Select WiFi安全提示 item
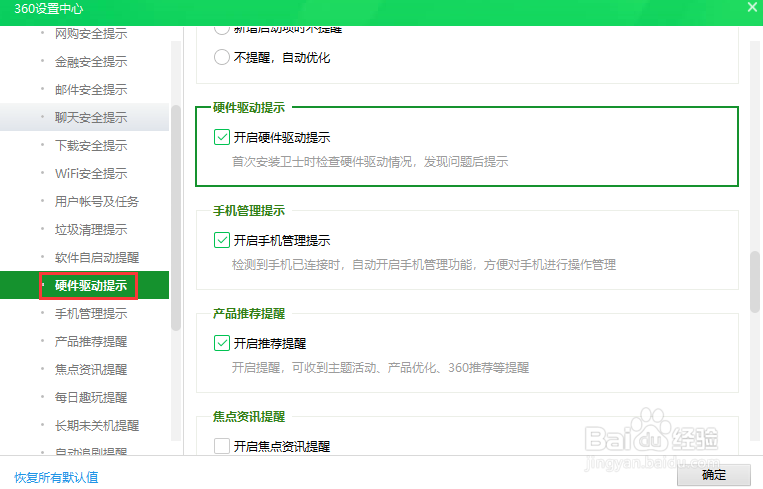763x489 pixels. [x=91, y=173]
